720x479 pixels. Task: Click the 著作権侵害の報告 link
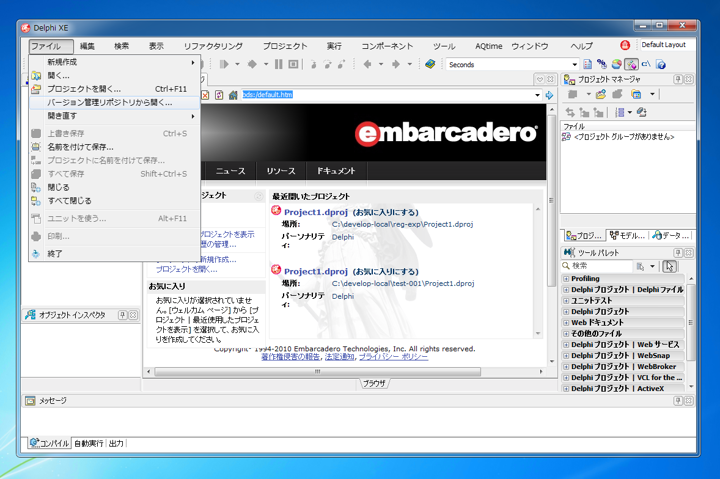[x=291, y=357]
